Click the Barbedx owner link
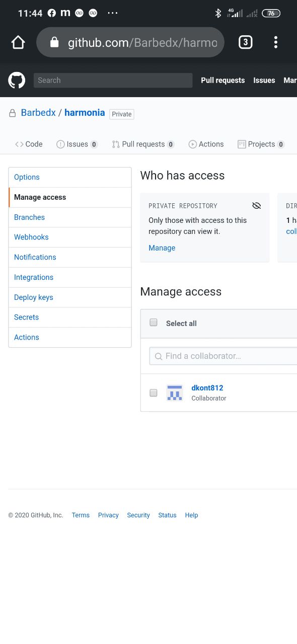Screen dimensions: 297x644 [x=38, y=113]
